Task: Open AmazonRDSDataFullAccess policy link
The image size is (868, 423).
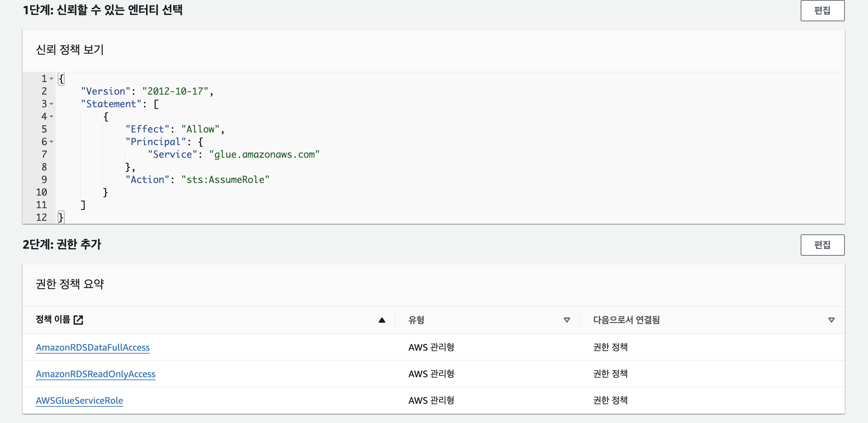Action: click(x=93, y=347)
